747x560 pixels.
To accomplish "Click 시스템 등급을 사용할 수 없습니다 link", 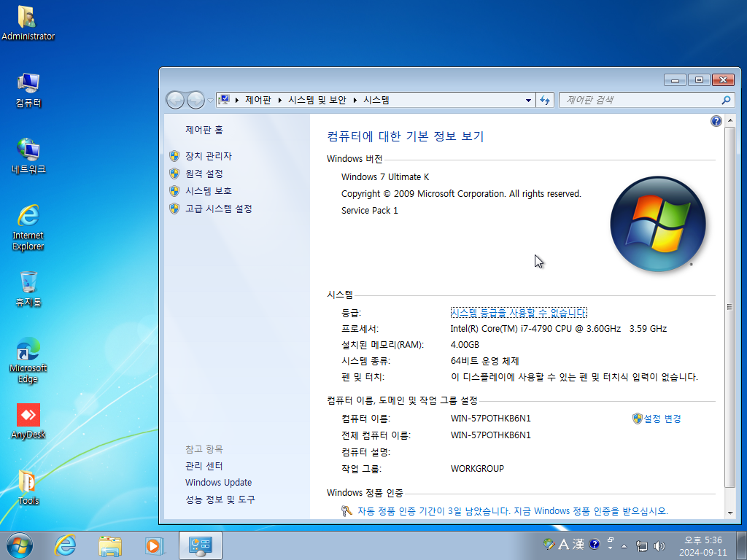I will (519, 312).
